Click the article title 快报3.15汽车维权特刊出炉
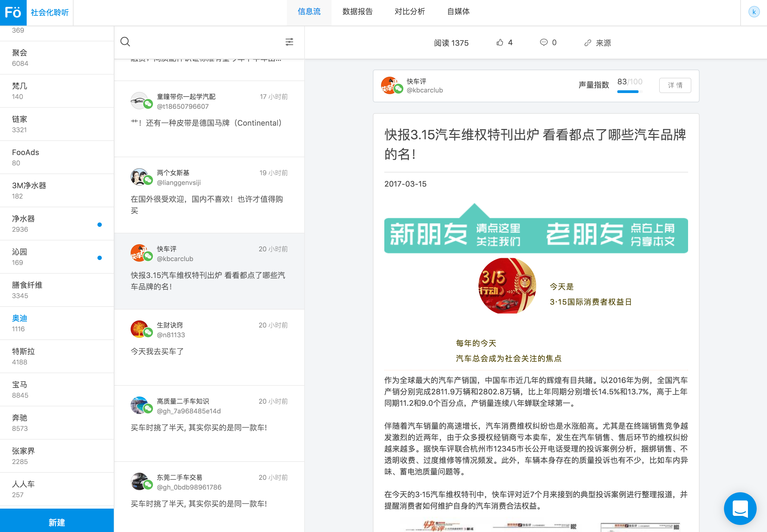Image resolution: width=767 pixels, height=532 pixels. [x=535, y=144]
